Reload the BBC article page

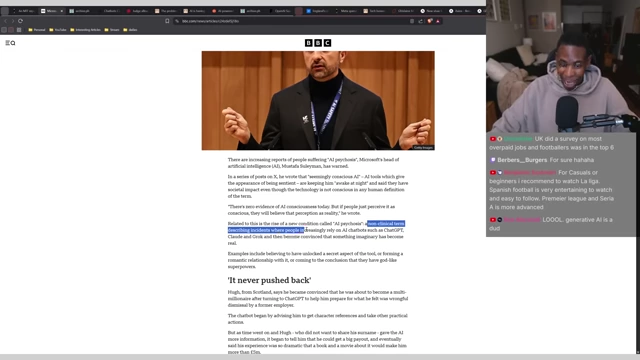point(20,21)
